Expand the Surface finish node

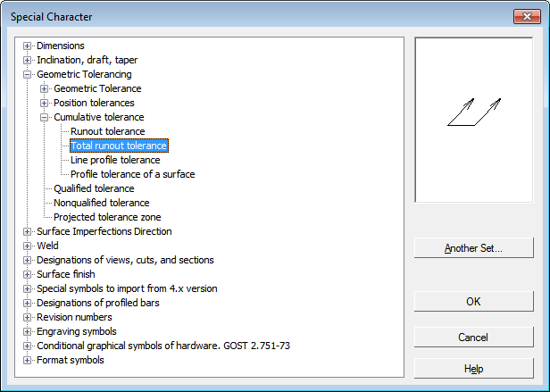[x=28, y=274]
